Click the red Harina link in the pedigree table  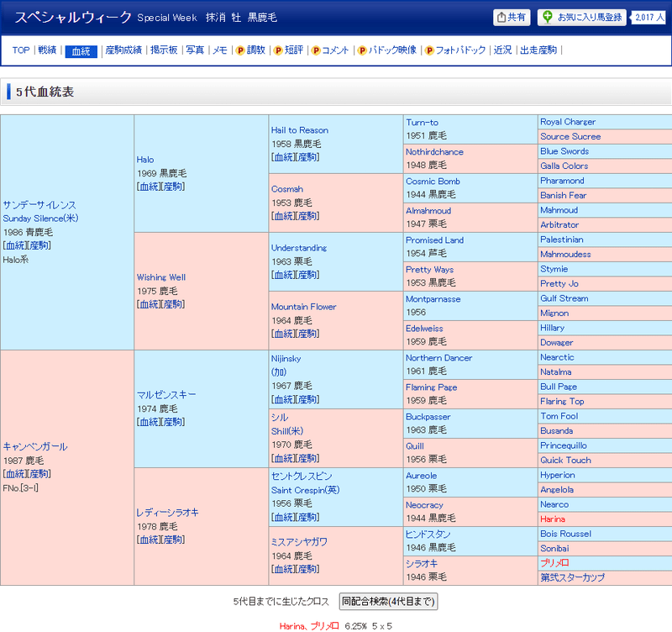click(553, 519)
